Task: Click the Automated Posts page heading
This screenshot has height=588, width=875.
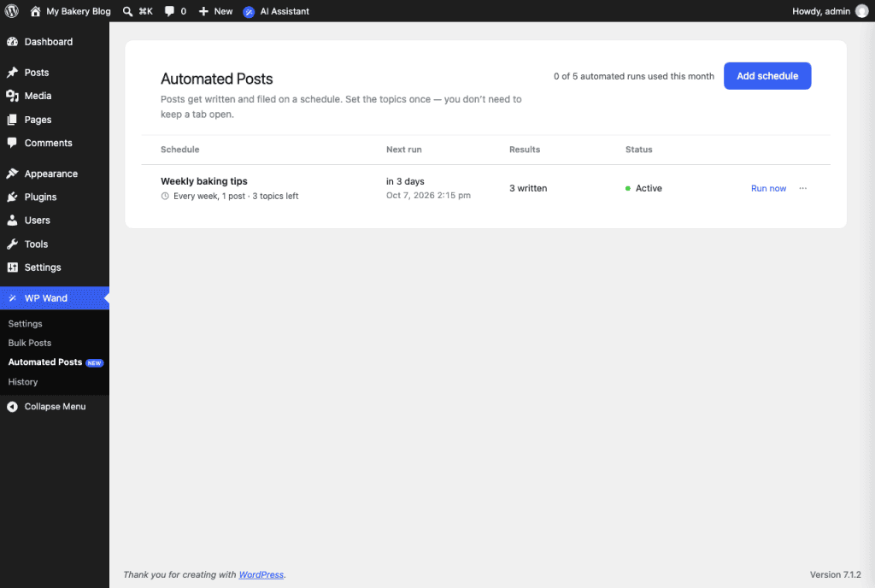Action: click(x=216, y=79)
